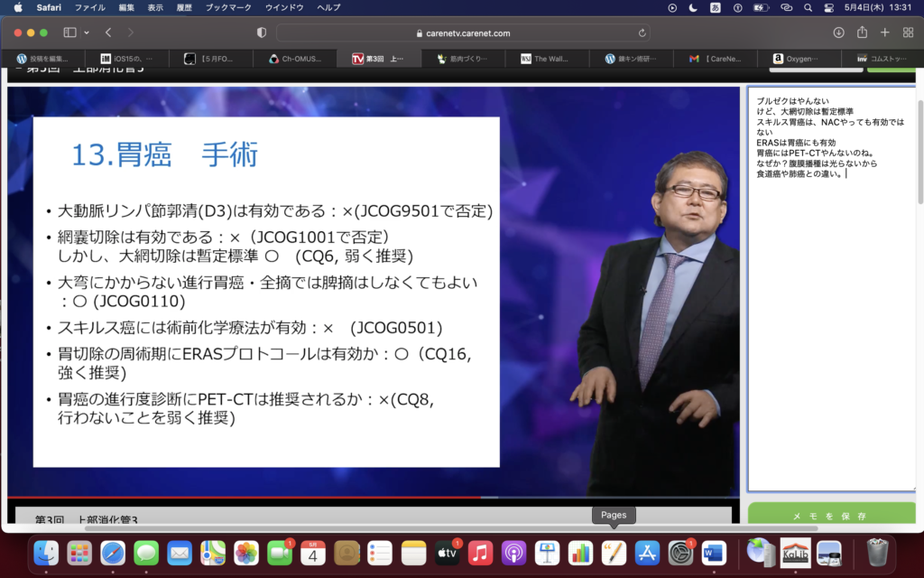The height and width of the screenshot is (578, 924).
Task: Open Pages from the Dock
Action: click(x=614, y=552)
